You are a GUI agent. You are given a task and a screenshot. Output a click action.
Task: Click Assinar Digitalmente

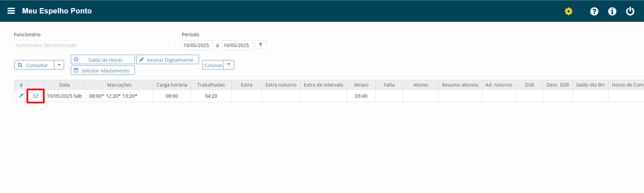point(167,59)
